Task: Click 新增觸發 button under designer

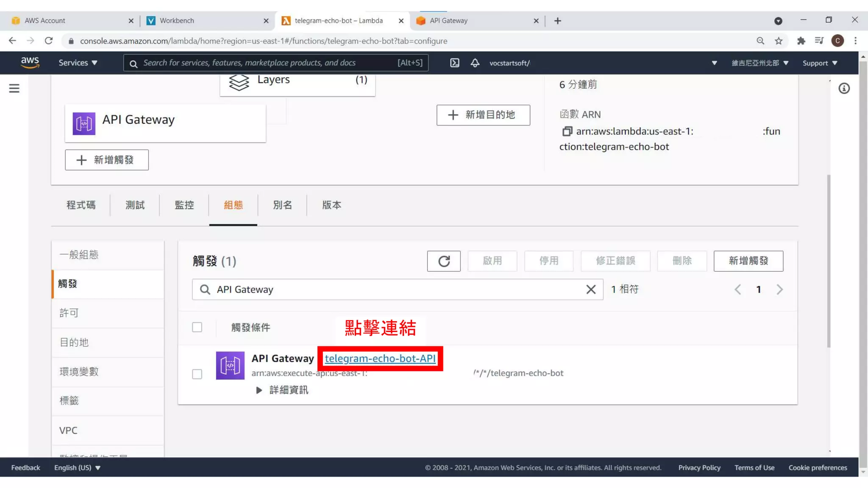Action: pyautogui.click(x=107, y=160)
